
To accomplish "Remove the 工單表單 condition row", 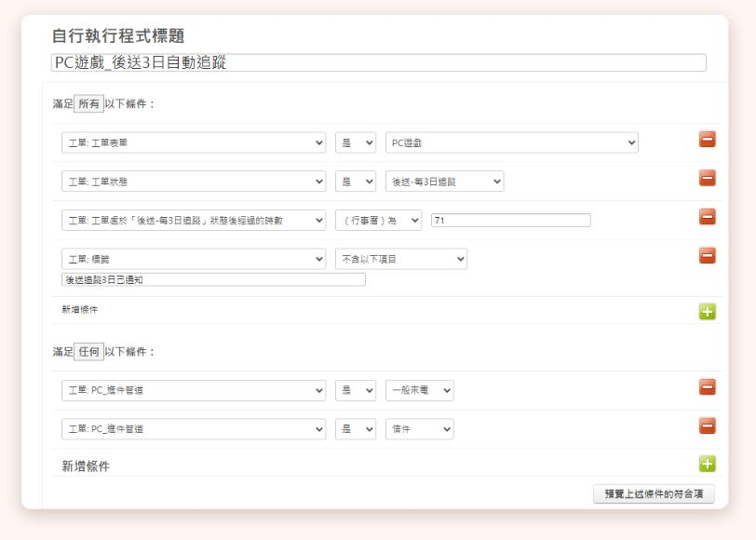I will tap(708, 140).
